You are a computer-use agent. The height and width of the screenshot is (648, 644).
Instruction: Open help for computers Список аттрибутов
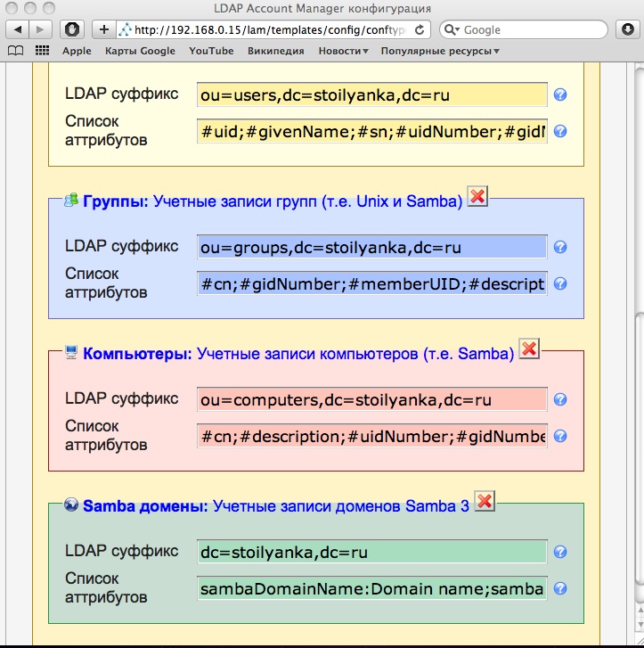click(x=560, y=437)
